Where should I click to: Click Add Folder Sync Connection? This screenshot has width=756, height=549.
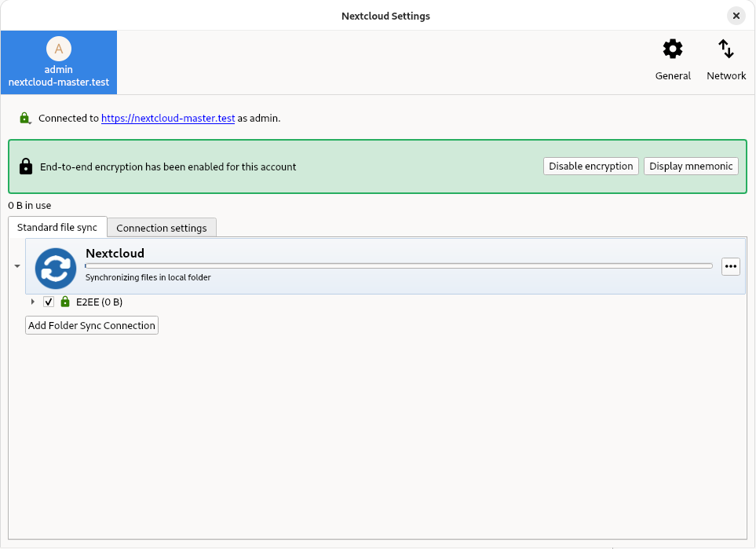click(x=92, y=325)
